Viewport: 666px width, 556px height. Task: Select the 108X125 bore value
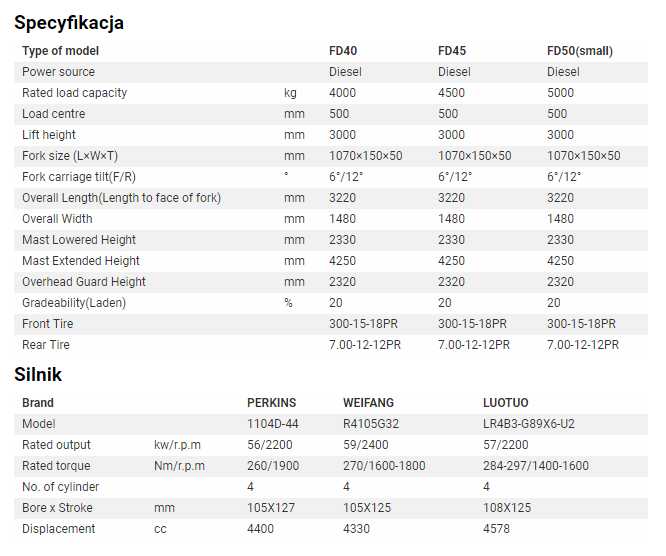pyautogui.click(x=507, y=508)
